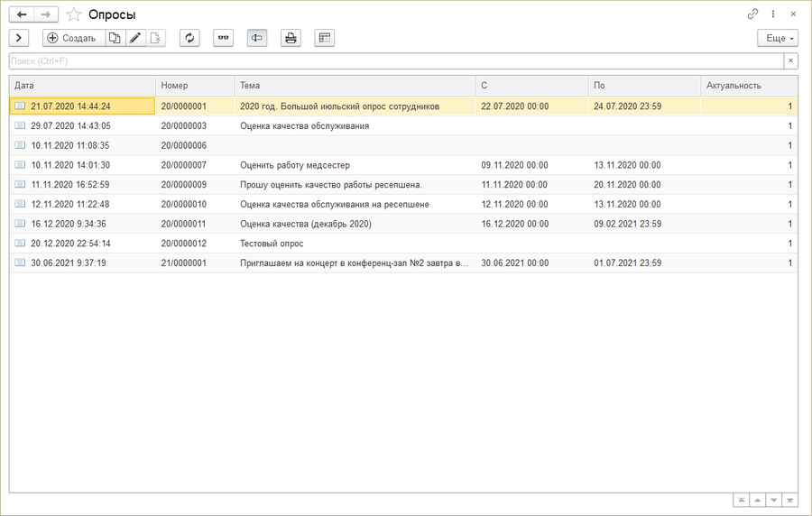Viewport: 812px width, 516px height.
Task: Print the list with printer icon
Action: click(x=291, y=38)
